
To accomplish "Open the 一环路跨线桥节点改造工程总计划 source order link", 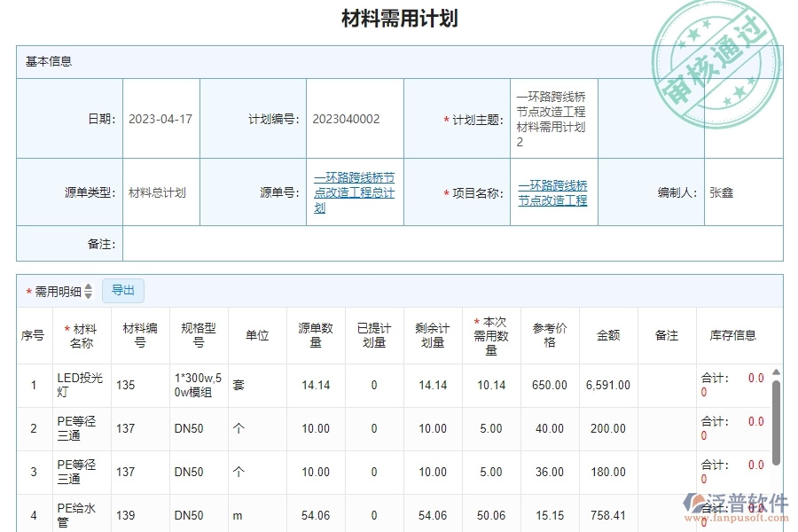I will coord(355,192).
